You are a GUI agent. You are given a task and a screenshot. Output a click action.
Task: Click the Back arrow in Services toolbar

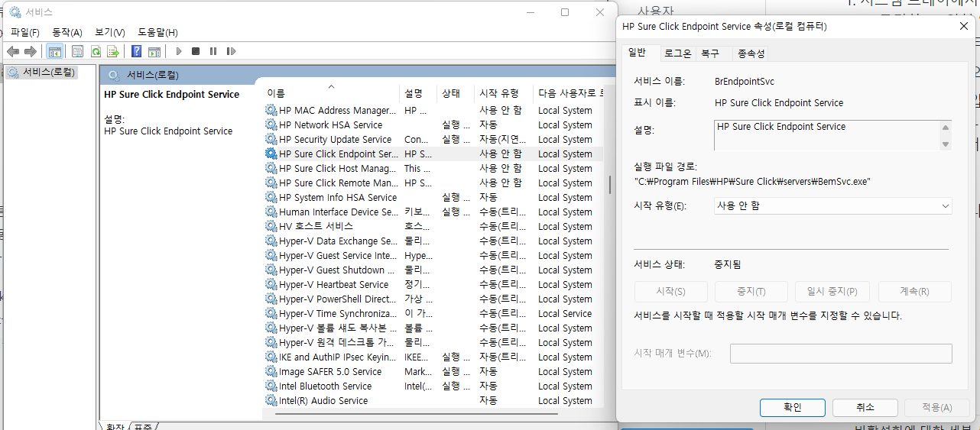(13, 51)
